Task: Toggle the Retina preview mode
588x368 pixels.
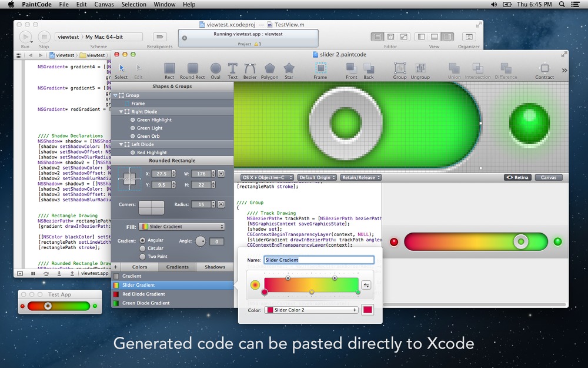Action: click(517, 178)
